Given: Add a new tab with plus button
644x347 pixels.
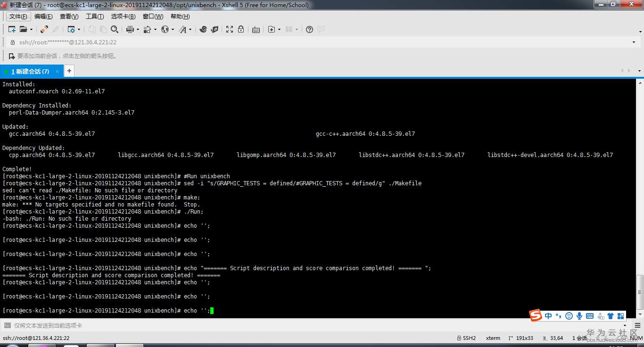Looking at the screenshot, I should coord(69,71).
